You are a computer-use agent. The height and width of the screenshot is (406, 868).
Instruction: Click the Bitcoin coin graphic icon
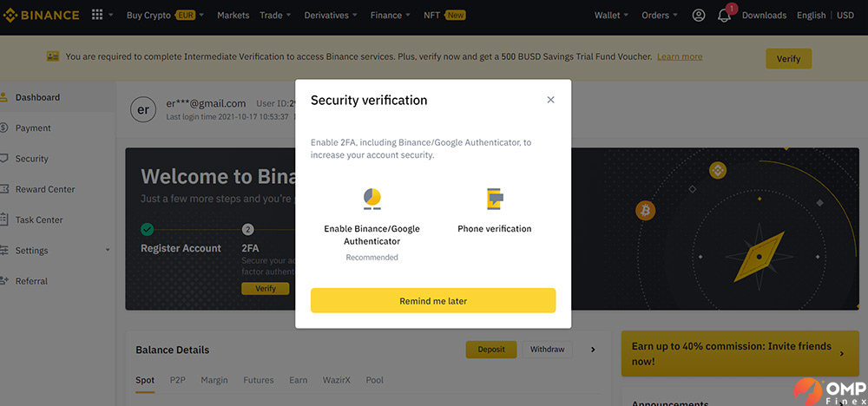645,210
